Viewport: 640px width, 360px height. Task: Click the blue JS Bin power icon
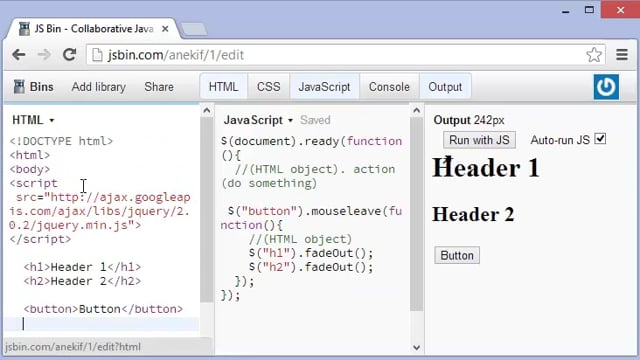click(x=606, y=87)
